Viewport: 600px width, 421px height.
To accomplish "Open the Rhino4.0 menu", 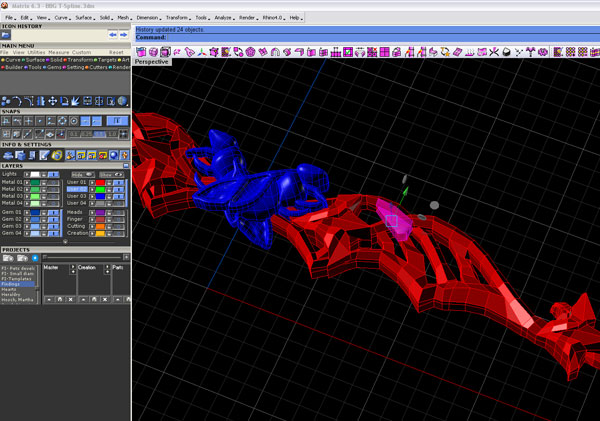I will click(273, 18).
